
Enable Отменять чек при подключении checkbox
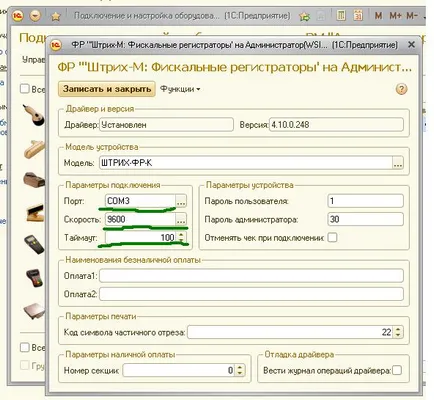point(332,238)
